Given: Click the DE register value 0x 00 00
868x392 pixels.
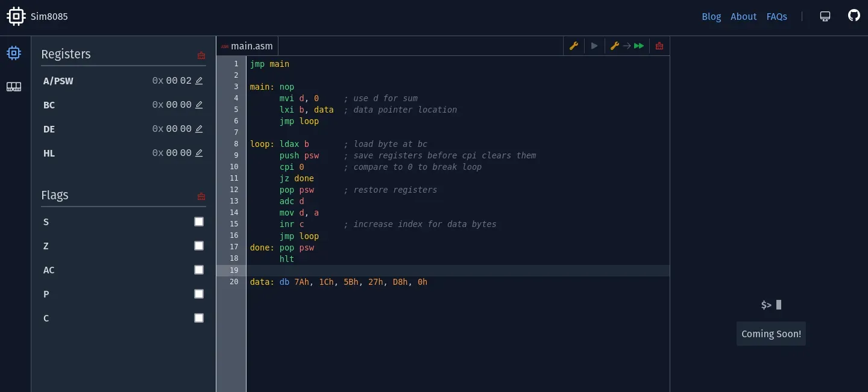Looking at the screenshot, I should pos(172,129).
